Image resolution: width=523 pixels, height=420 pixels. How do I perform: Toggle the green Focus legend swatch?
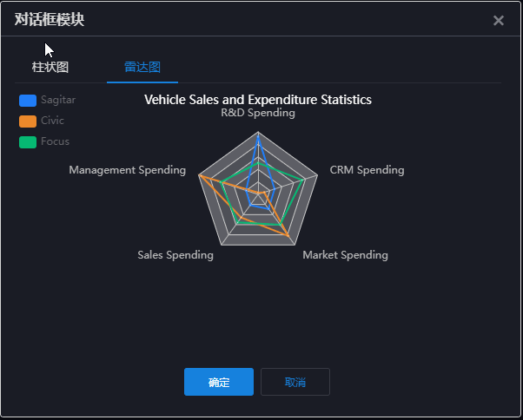[27, 141]
